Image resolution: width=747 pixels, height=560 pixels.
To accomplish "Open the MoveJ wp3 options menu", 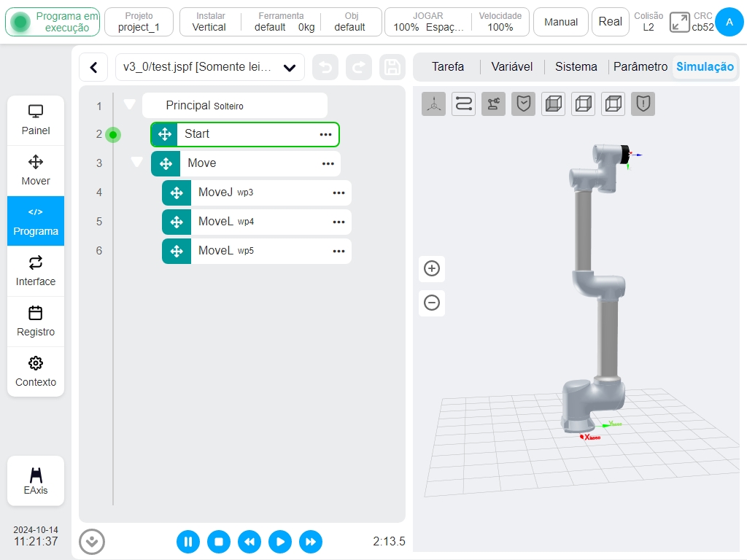I will [338, 192].
